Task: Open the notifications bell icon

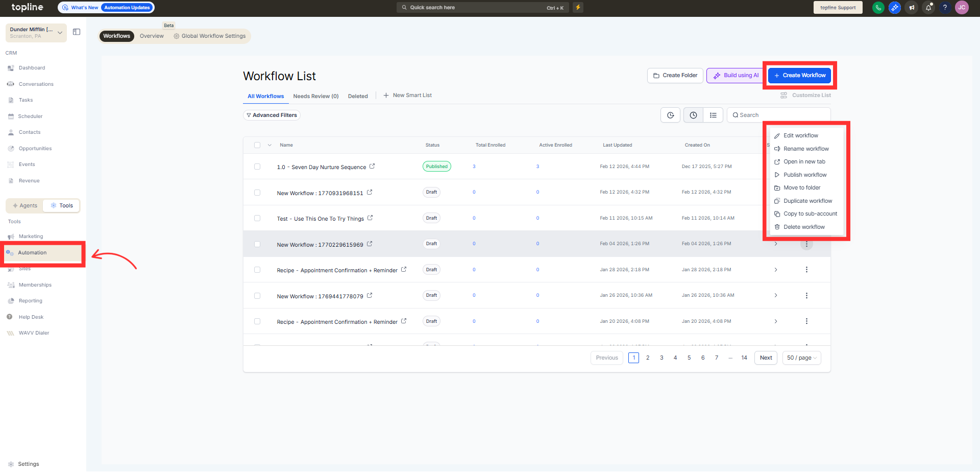Action: tap(928, 8)
